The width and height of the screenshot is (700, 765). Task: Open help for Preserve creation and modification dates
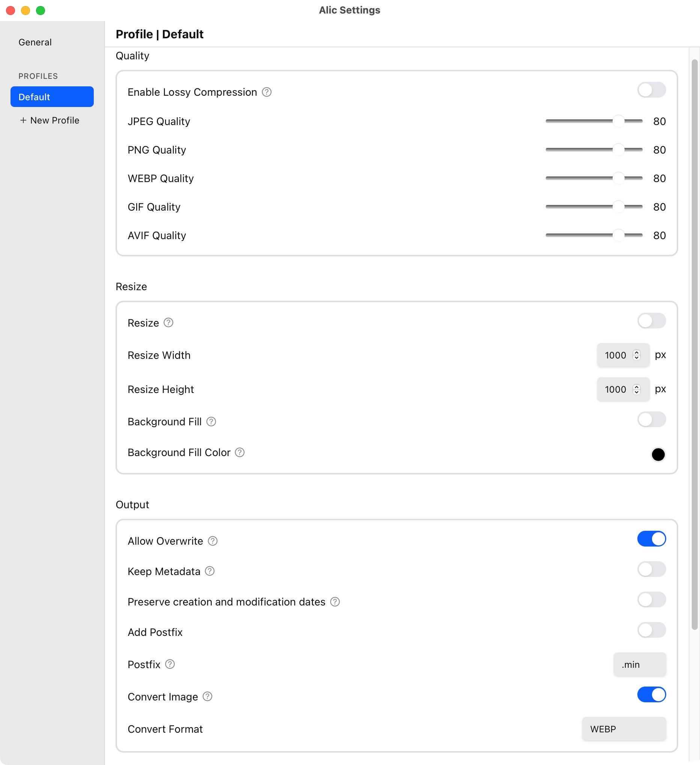pos(335,602)
